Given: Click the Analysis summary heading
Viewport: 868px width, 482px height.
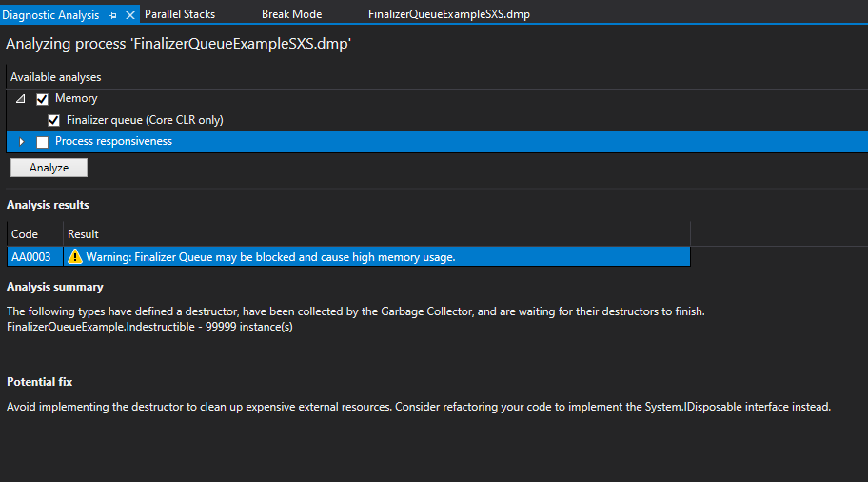Looking at the screenshot, I should [55, 287].
